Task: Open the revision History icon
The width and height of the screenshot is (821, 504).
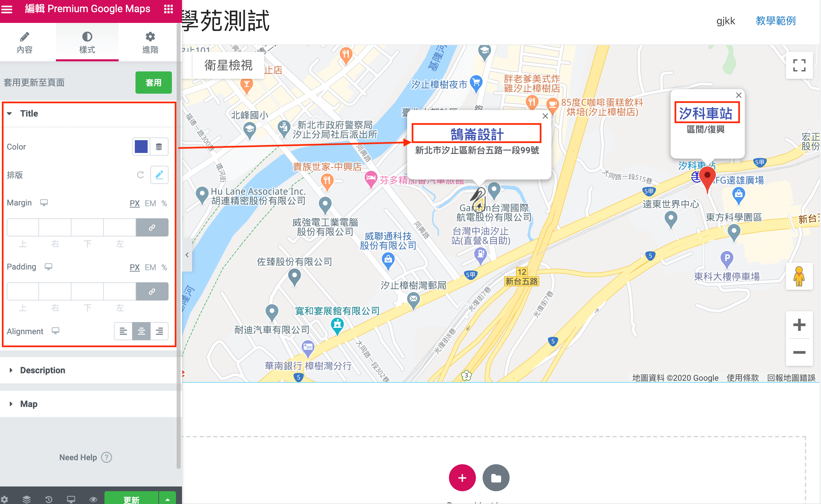Action: pyautogui.click(x=49, y=499)
